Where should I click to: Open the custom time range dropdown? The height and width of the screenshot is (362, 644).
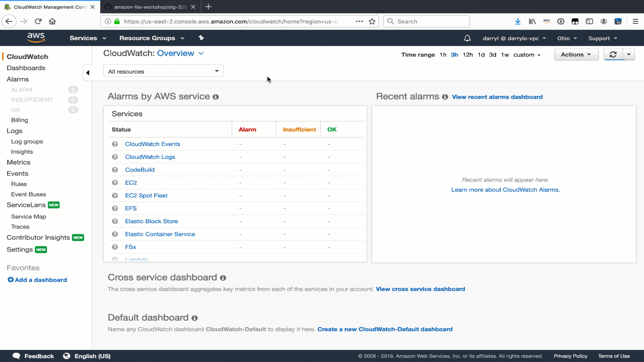(527, 55)
